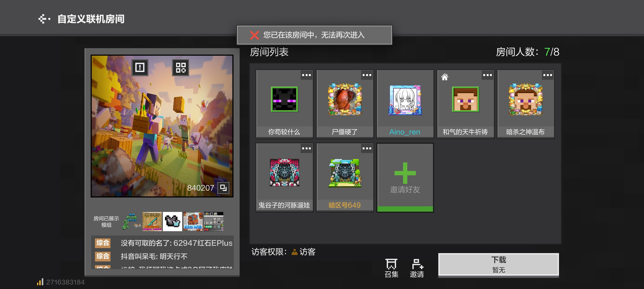Viewport: 644px width, 289px height.
Task: Open the three-dot menu for 尸僵硬了
Action: [367, 75]
